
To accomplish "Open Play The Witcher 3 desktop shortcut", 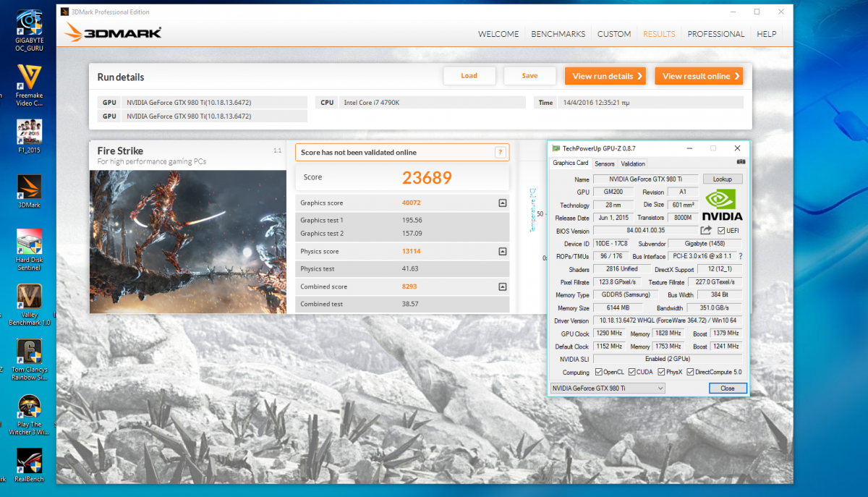I will (x=30, y=415).
